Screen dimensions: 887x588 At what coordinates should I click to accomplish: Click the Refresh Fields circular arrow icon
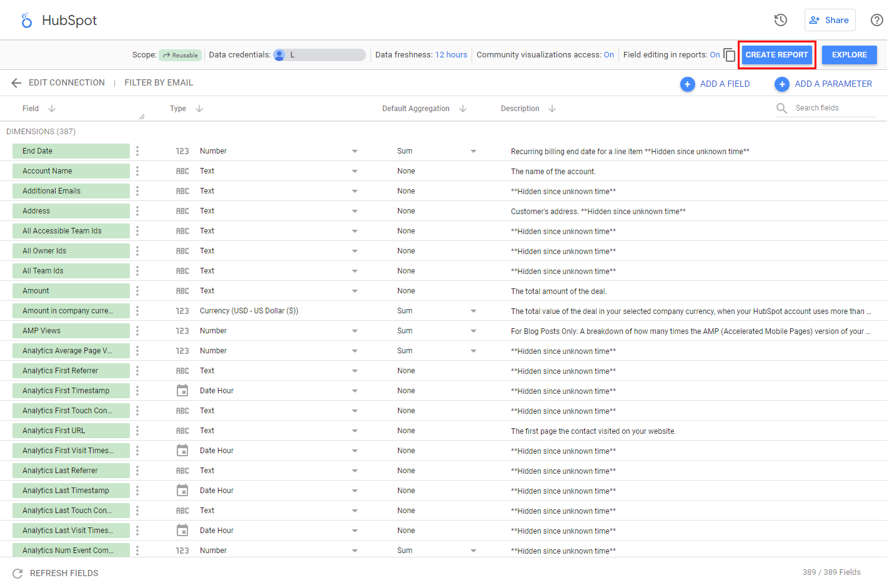point(17,573)
